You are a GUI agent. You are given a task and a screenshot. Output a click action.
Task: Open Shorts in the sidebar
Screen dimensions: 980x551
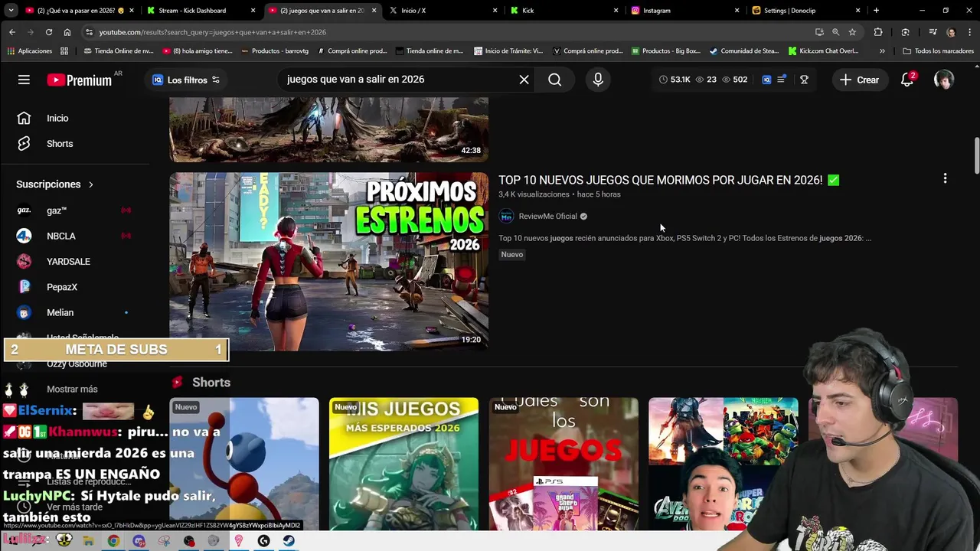(60, 144)
